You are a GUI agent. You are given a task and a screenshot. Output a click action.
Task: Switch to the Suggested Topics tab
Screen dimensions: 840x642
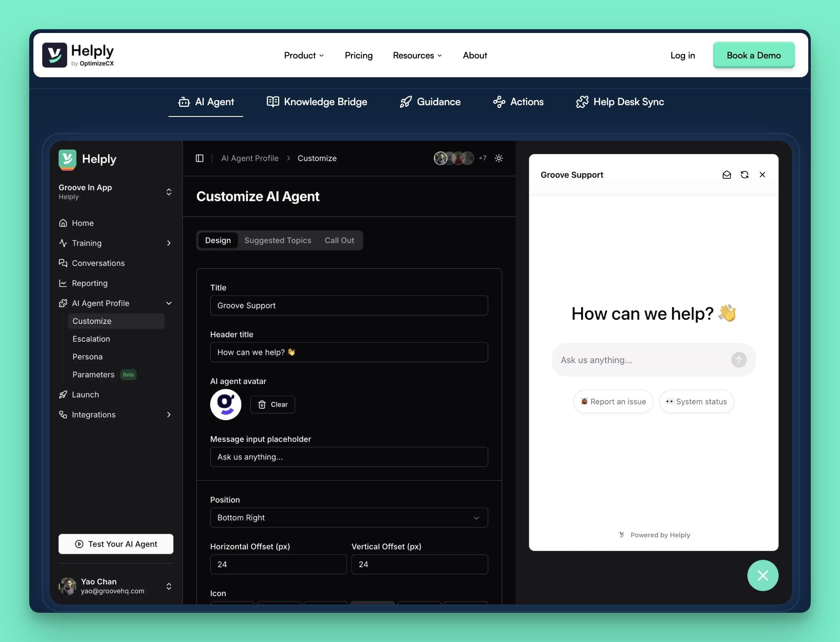pyautogui.click(x=278, y=240)
